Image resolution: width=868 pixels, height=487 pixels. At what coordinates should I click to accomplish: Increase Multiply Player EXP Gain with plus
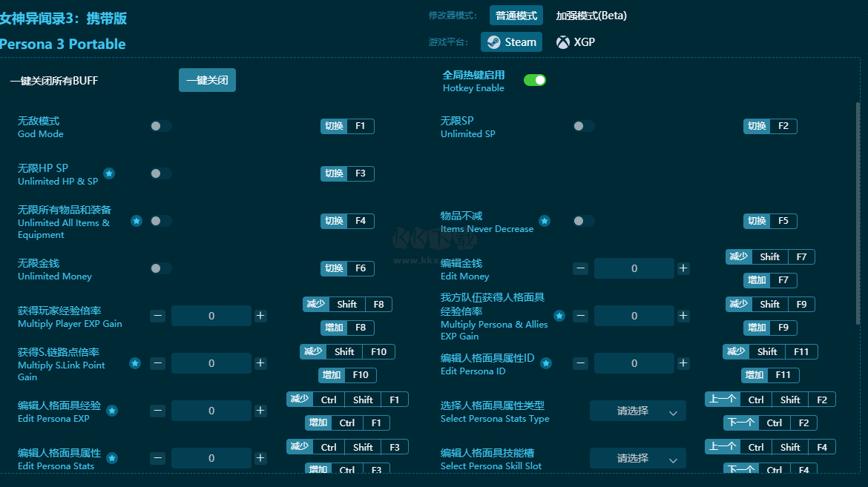click(x=260, y=316)
